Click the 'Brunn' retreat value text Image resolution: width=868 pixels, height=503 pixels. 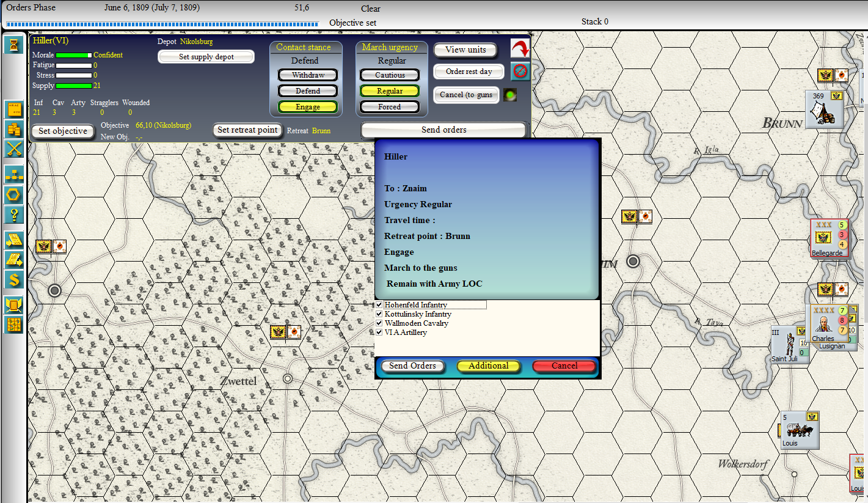click(x=321, y=131)
